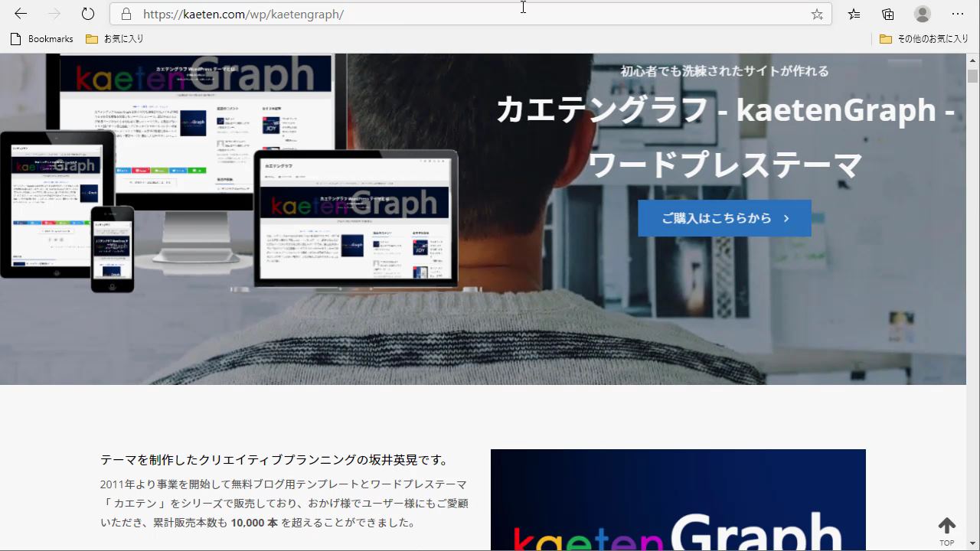Jump to the top with the TOP arrow
This screenshot has width=980, height=551.
(947, 530)
